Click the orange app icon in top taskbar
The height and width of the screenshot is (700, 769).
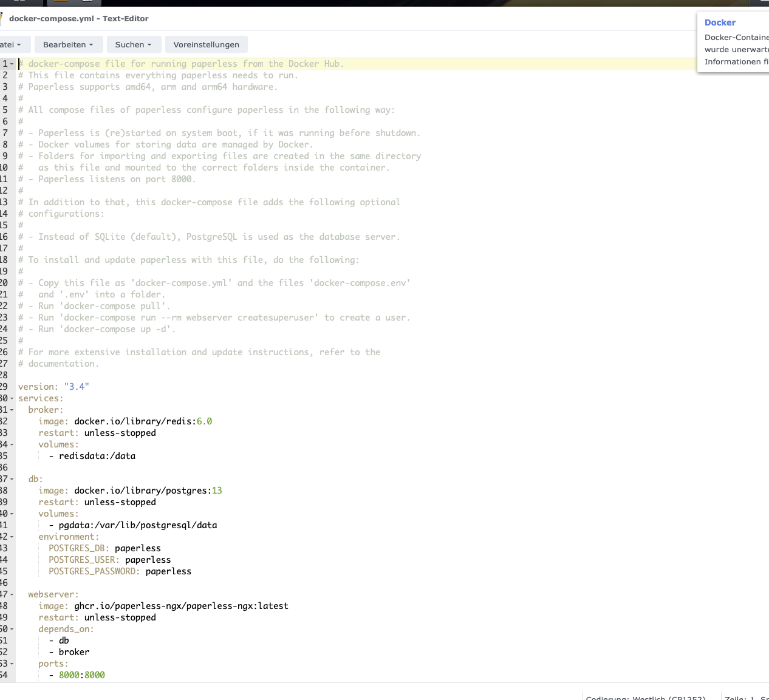tap(61, 2)
